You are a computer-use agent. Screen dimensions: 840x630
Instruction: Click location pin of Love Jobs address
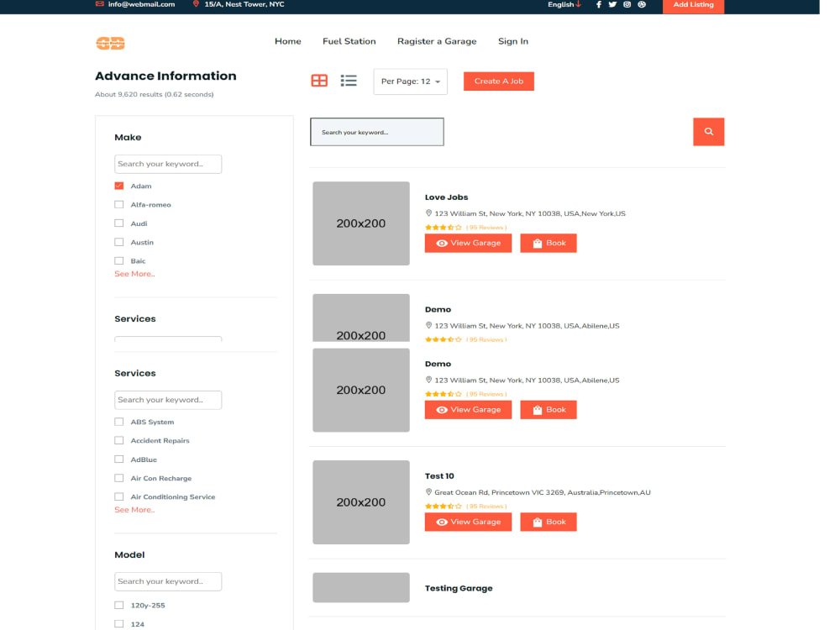pos(428,213)
